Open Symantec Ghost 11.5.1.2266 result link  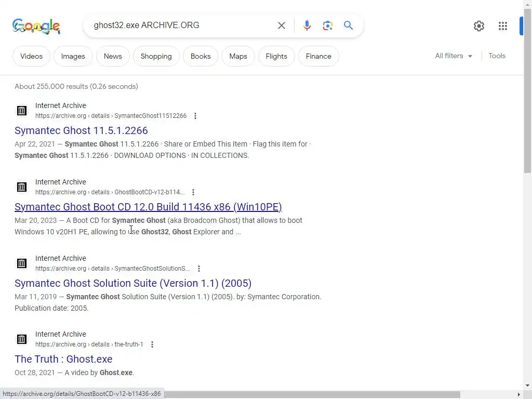(81, 130)
